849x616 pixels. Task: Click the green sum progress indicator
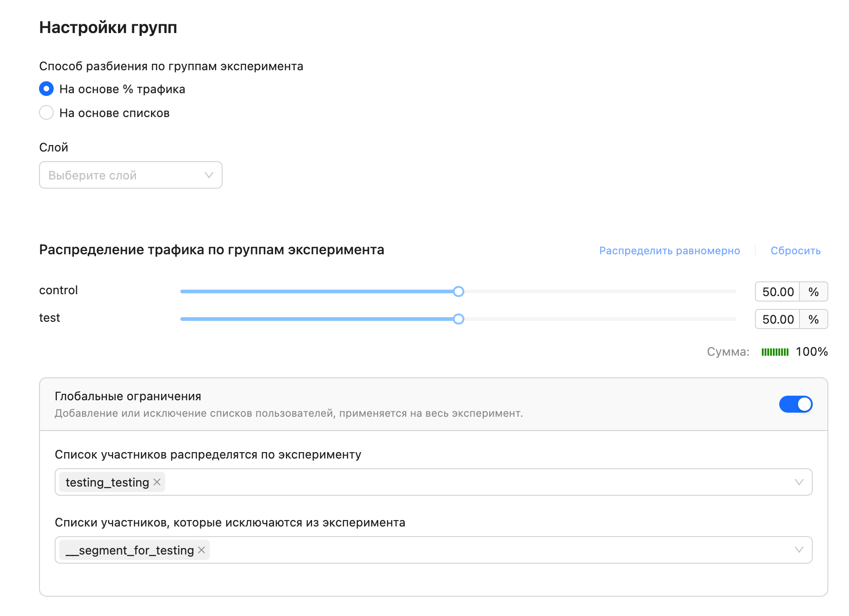775,352
